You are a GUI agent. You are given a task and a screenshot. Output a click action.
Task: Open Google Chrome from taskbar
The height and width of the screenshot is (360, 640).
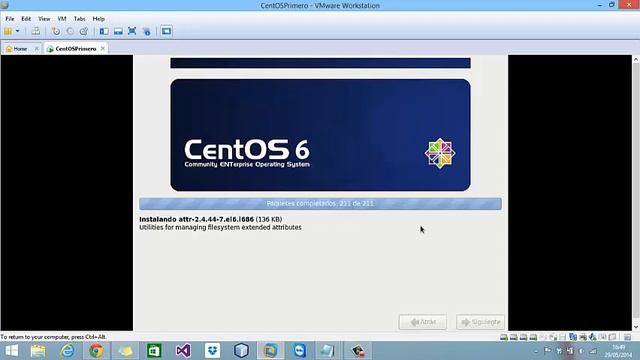(x=96, y=351)
